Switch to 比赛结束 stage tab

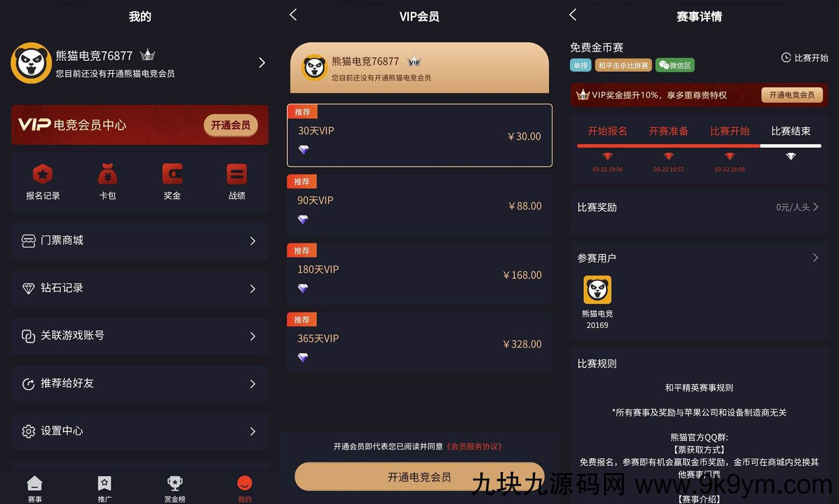pos(791,131)
